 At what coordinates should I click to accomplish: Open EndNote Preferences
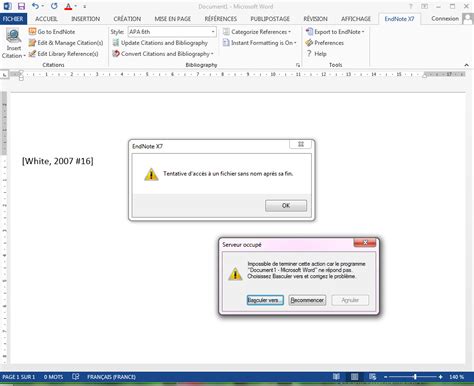pos(324,43)
